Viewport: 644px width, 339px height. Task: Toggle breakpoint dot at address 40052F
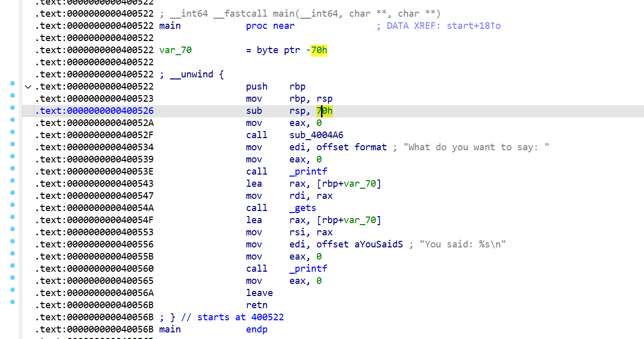[13, 132]
